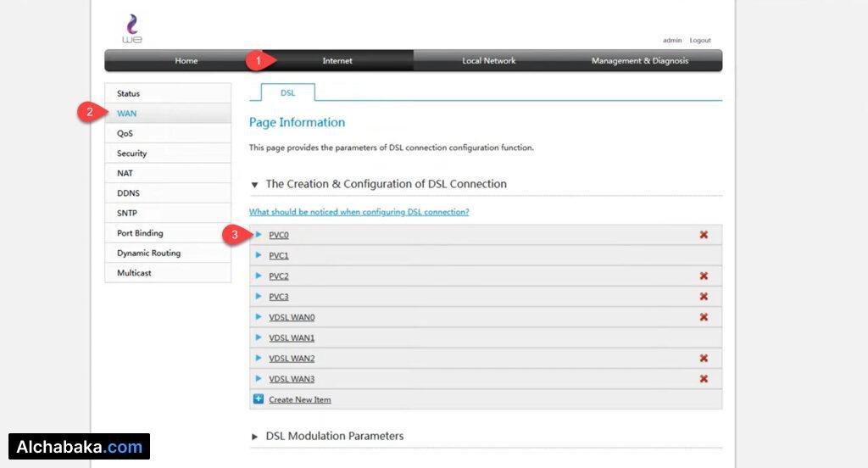Viewport: 868px width, 468px height.
Task: Delete the PVC2 connection with red X
Action: click(704, 276)
